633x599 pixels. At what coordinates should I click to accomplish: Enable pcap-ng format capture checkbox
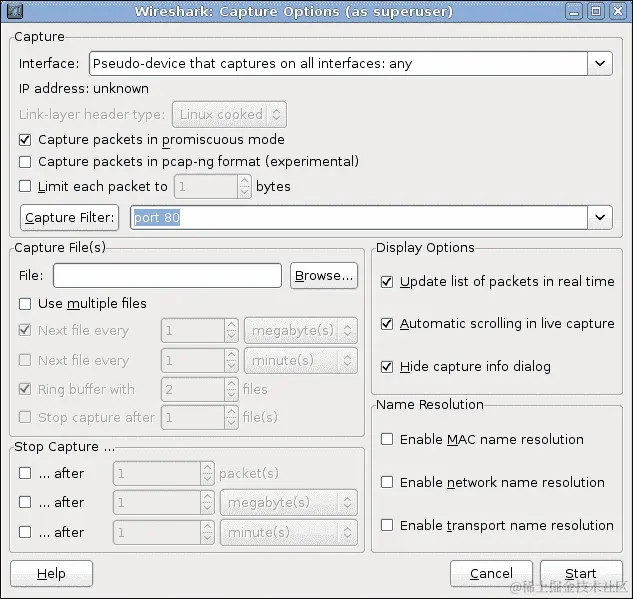click(x=25, y=162)
